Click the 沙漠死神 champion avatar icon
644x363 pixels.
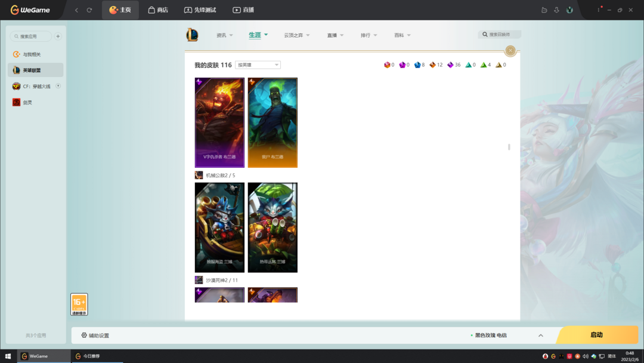tap(199, 280)
